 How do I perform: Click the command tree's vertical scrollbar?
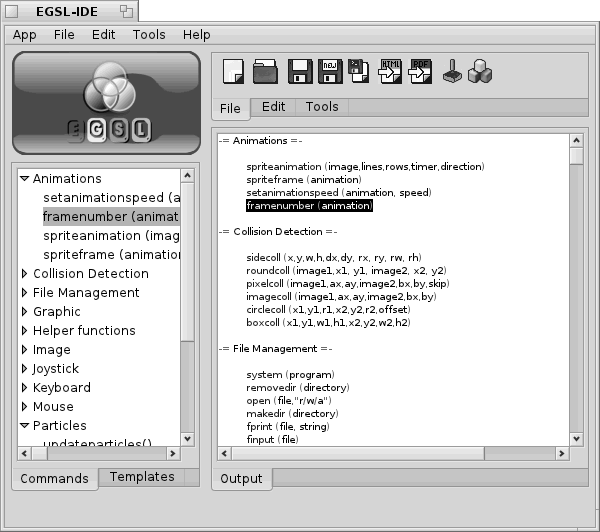coord(187,300)
